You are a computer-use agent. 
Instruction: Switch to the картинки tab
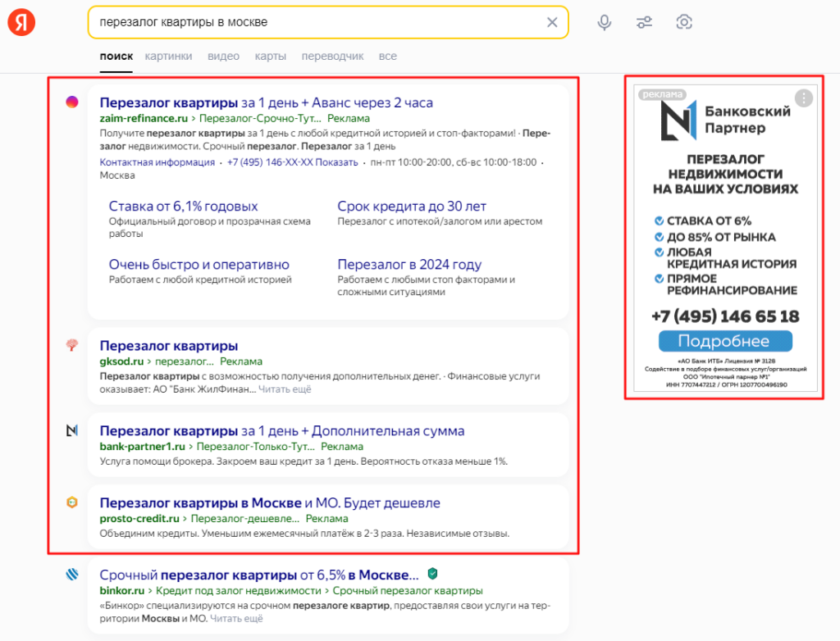click(168, 57)
